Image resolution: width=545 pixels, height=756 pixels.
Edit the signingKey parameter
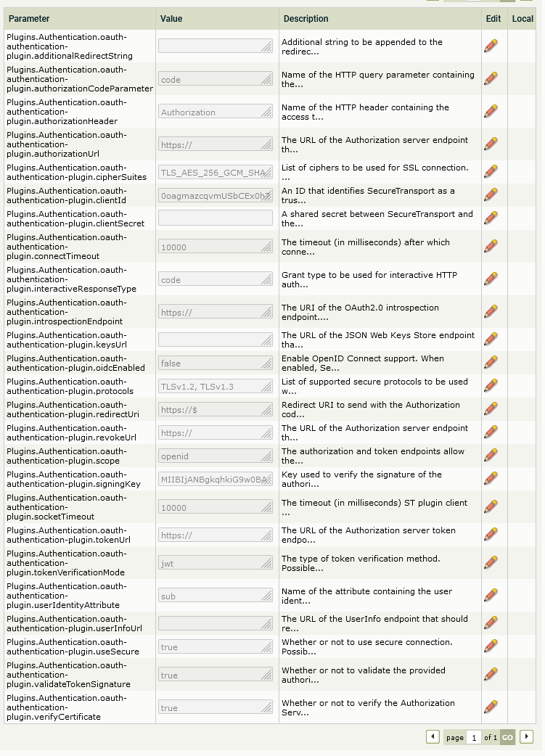pos(491,478)
